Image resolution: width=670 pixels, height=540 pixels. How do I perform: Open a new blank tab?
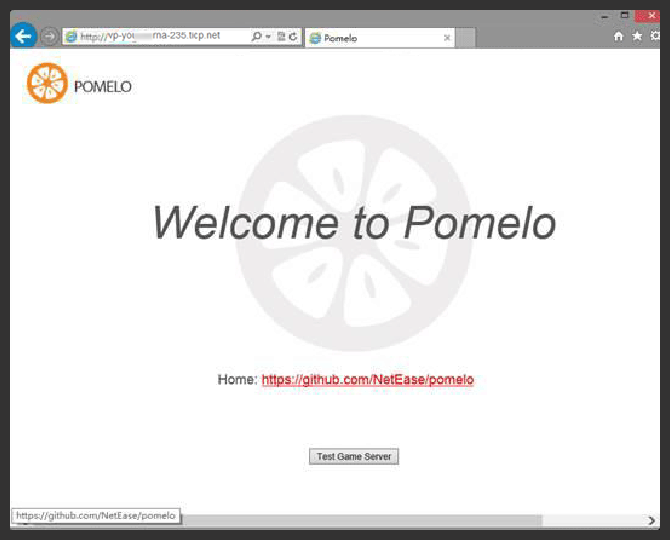pyautogui.click(x=466, y=38)
